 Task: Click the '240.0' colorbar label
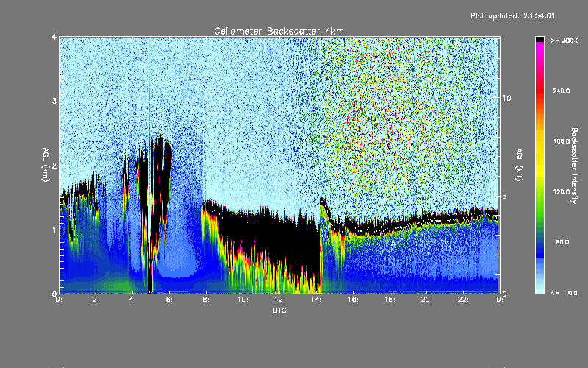562,91
